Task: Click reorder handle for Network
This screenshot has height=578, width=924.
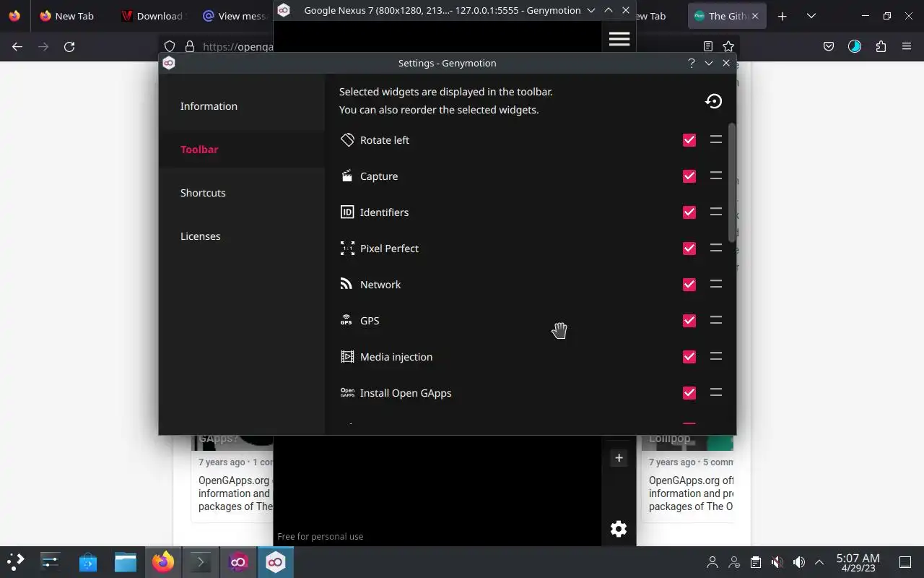Action: (x=716, y=284)
